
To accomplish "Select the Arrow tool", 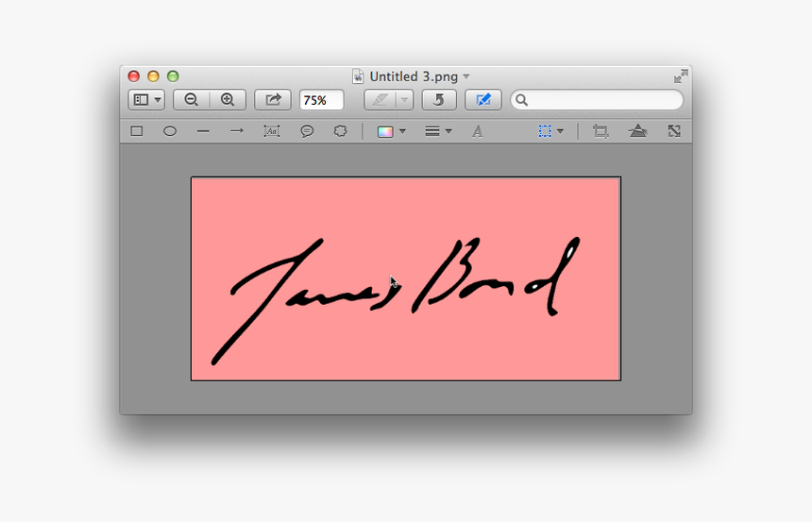I will point(237,131).
